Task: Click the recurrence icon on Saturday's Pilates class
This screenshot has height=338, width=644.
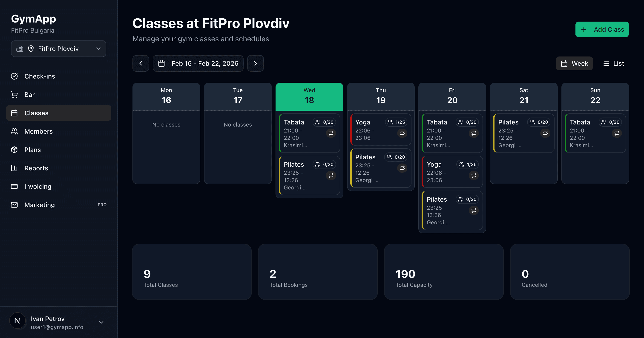Action: coord(545,133)
